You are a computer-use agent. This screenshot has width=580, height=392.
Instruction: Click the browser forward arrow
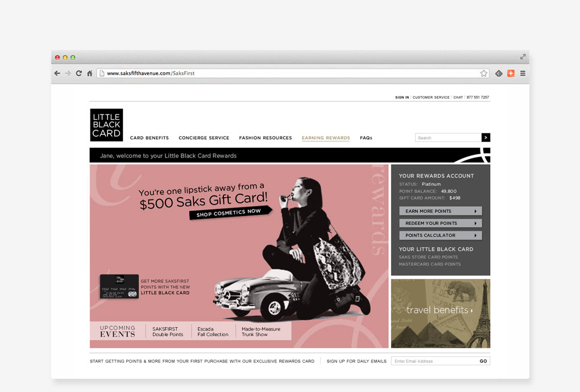(68, 73)
